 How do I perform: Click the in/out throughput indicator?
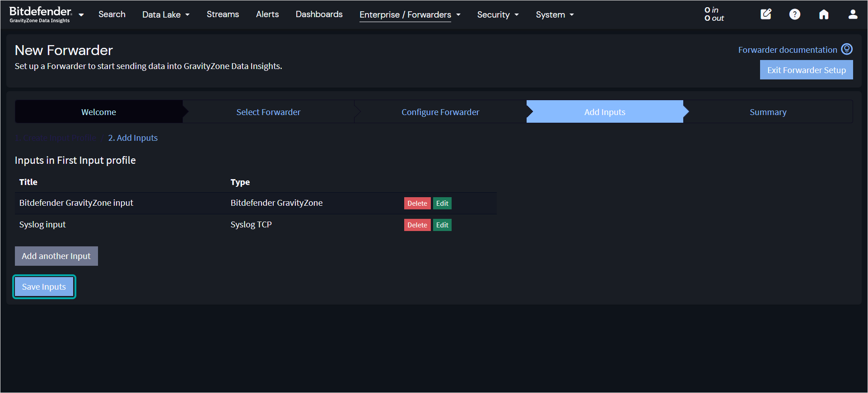pyautogui.click(x=714, y=14)
